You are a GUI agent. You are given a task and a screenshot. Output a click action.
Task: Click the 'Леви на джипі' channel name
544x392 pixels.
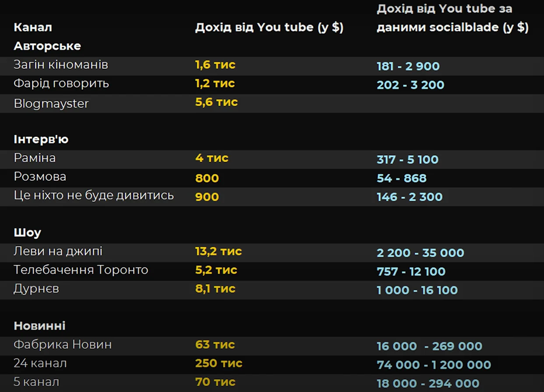58,252
